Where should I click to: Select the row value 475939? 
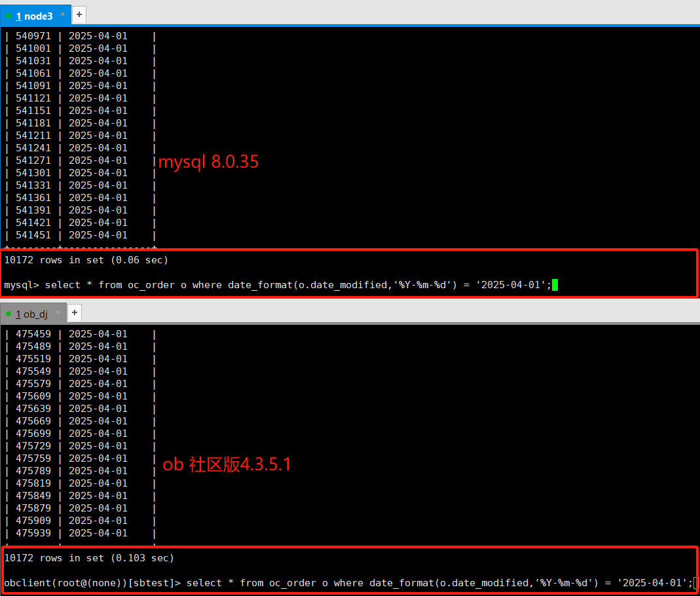[x=33, y=534]
